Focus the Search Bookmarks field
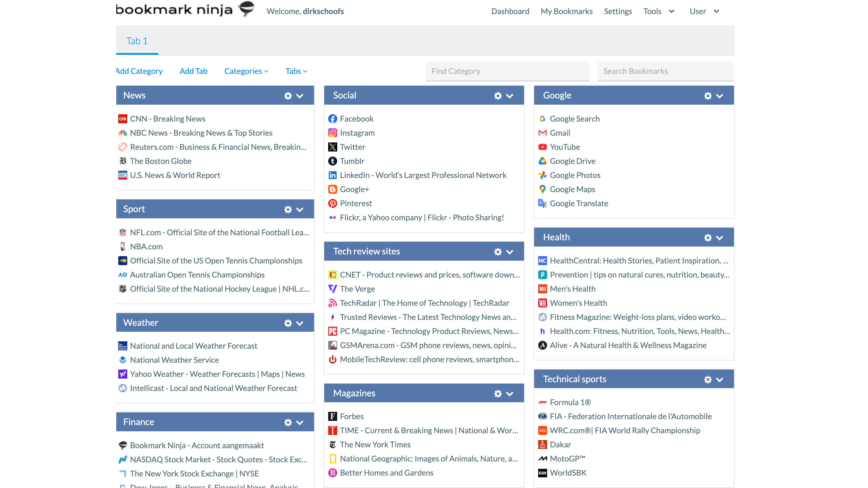 pyautogui.click(x=665, y=71)
